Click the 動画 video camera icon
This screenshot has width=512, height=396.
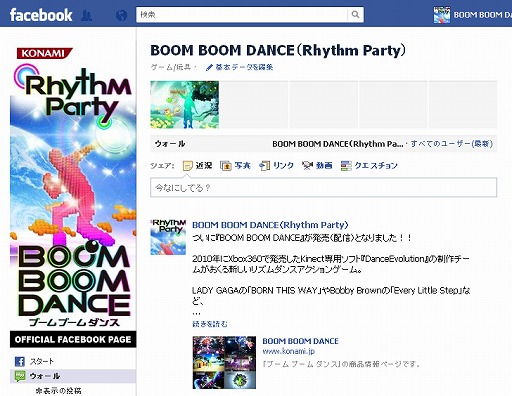click(x=307, y=165)
